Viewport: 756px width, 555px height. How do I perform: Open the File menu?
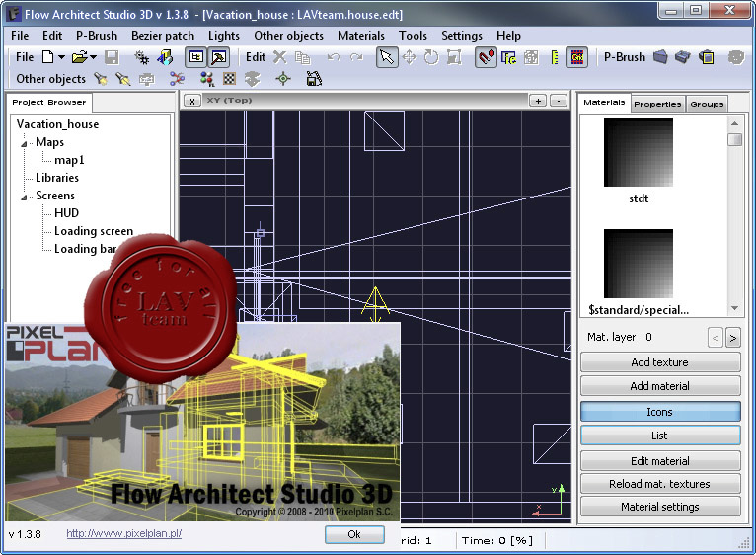click(20, 36)
